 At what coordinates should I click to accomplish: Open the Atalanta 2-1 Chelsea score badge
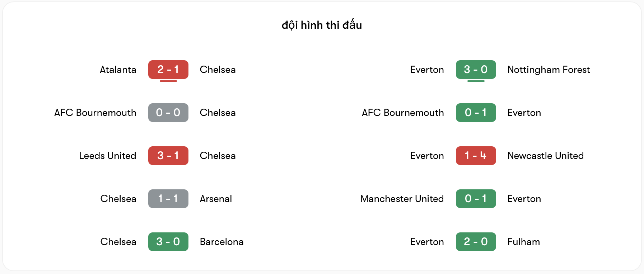pos(168,70)
